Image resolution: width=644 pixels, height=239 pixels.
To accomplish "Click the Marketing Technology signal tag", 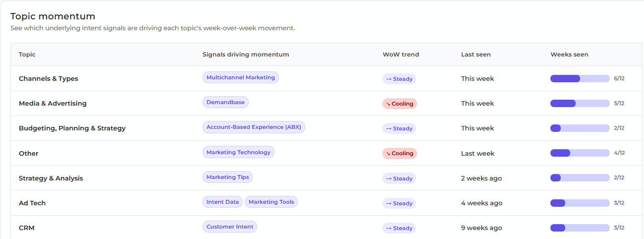I will (238, 152).
